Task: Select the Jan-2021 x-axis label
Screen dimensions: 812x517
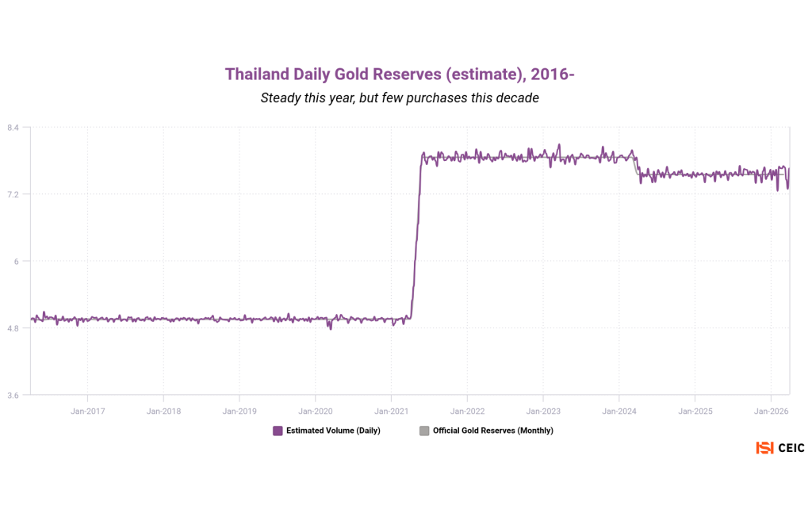Action: (391, 411)
